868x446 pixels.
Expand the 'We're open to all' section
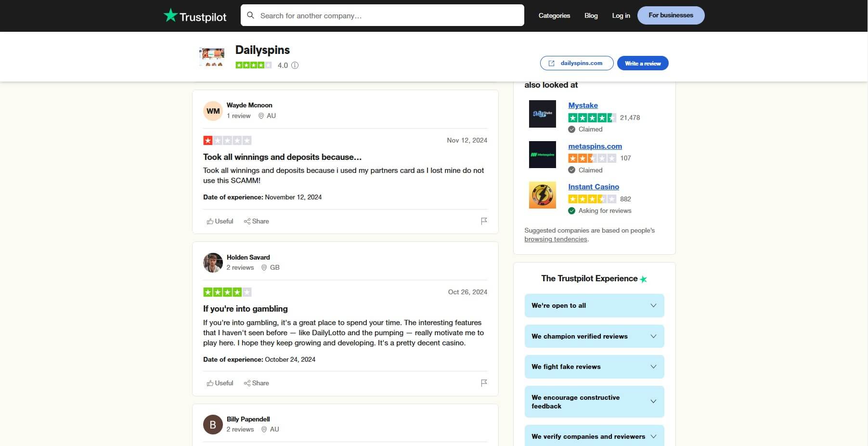coord(594,305)
